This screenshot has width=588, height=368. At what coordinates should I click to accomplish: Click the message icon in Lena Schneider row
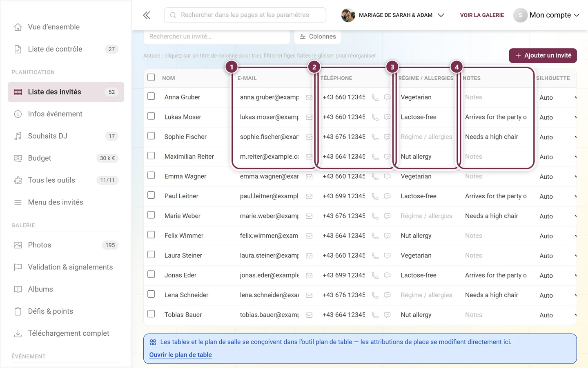tap(387, 295)
